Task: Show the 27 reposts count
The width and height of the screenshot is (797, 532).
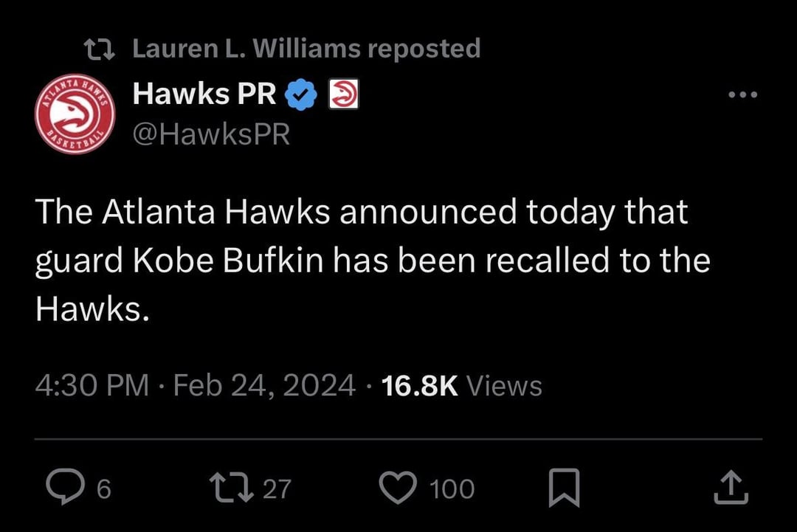Action: [x=277, y=488]
